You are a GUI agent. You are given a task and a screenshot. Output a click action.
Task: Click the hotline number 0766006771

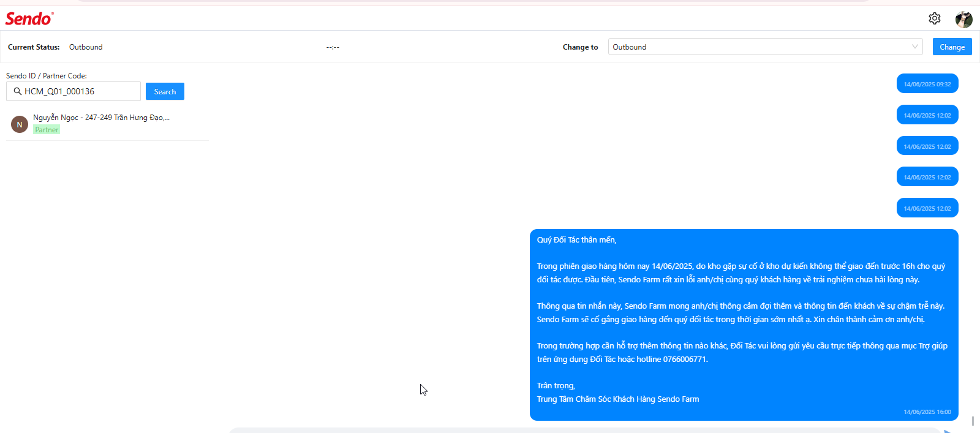pos(684,360)
